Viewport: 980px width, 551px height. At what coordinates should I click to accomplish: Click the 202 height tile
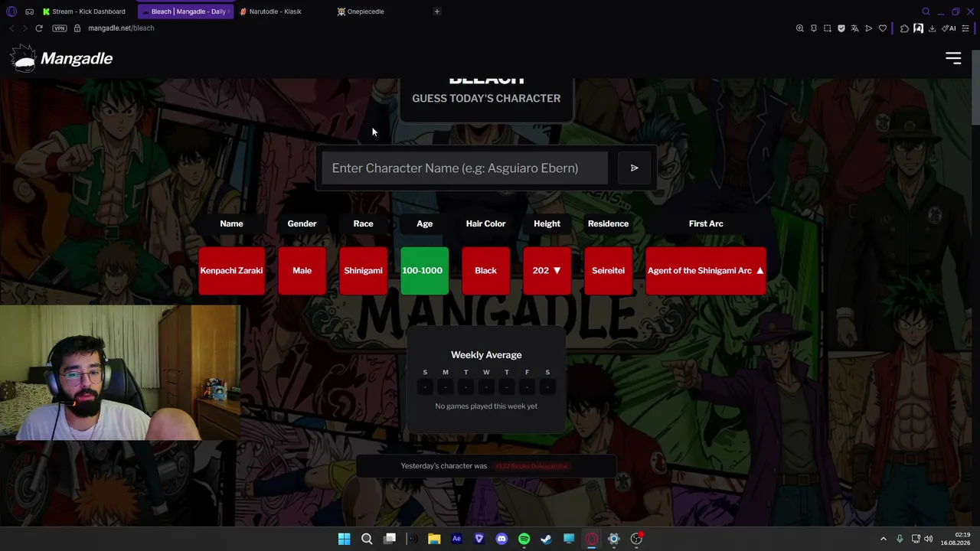[547, 270]
